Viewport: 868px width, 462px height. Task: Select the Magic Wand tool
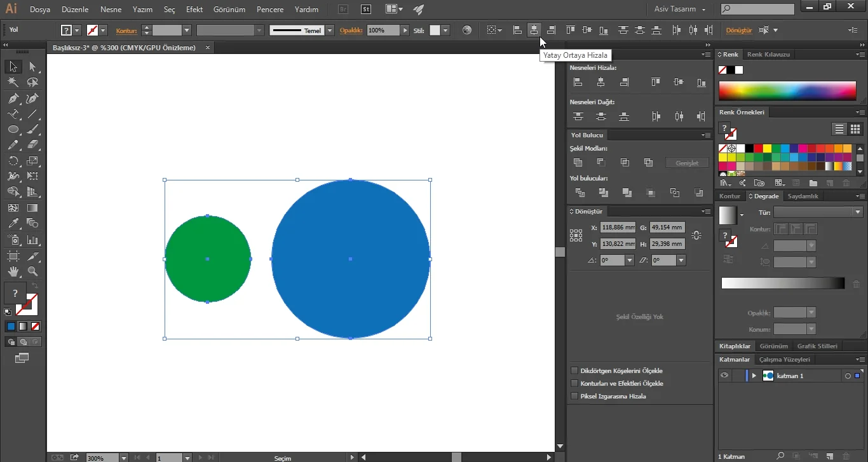13,83
